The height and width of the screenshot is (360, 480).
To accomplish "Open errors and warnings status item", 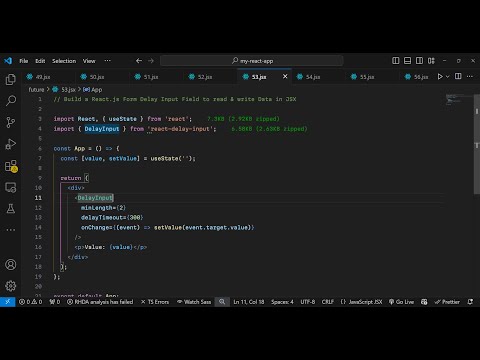I will click(x=31, y=302).
